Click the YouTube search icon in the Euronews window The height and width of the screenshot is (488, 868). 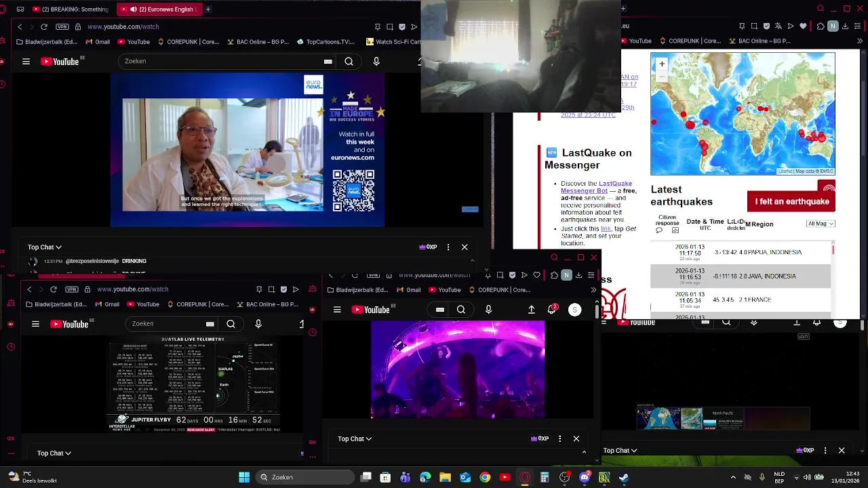pyautogui.click(x=349, y=61)
